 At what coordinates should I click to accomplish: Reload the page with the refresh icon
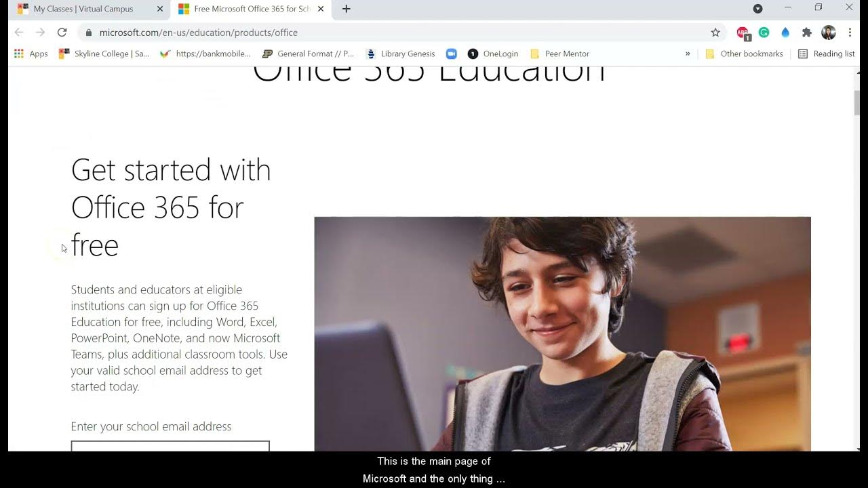coord(62,33)
